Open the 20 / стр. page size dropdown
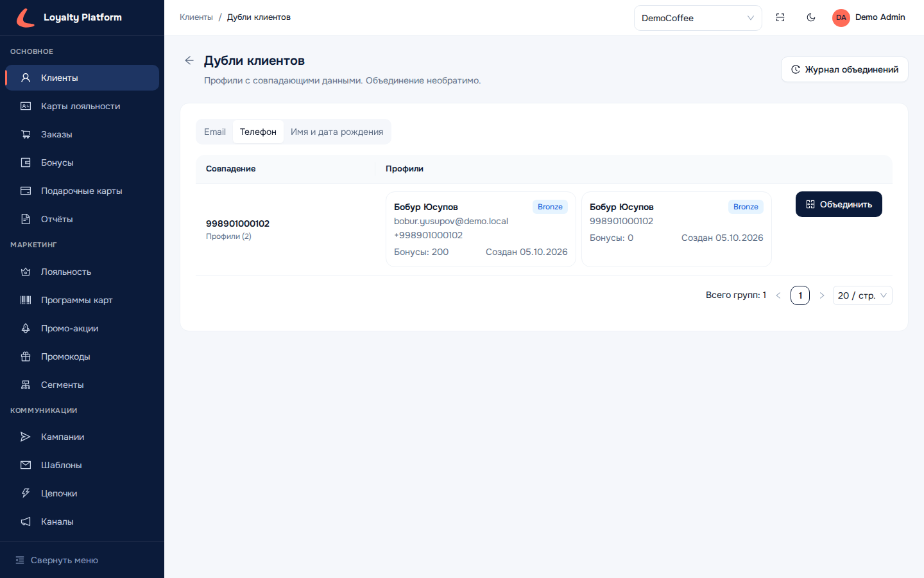 (x=862, y=295)
